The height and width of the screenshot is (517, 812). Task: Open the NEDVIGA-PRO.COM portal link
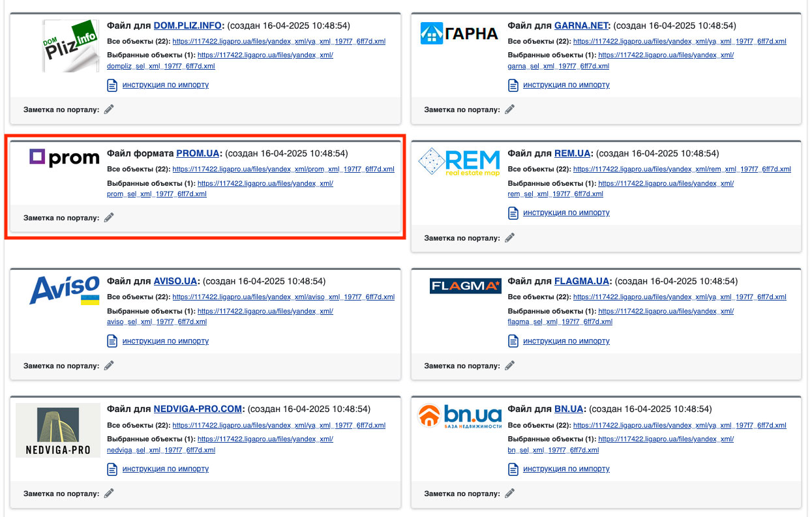click(198, 409)
